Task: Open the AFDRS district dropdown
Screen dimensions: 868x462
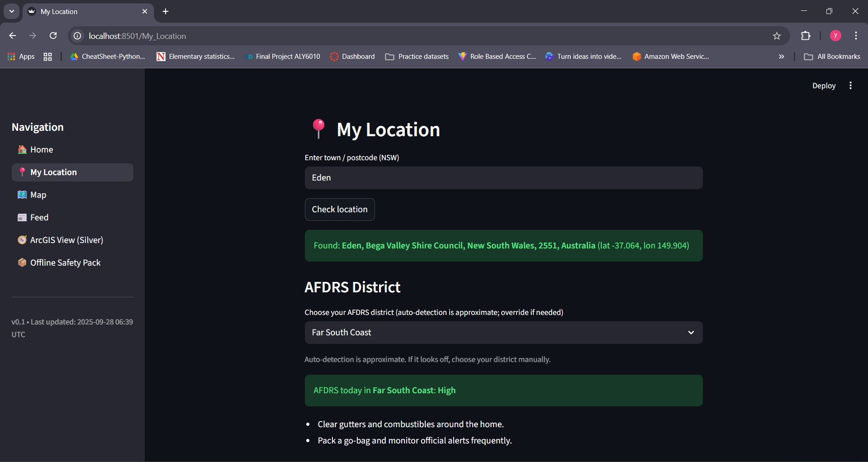Action: pos(503,333)
